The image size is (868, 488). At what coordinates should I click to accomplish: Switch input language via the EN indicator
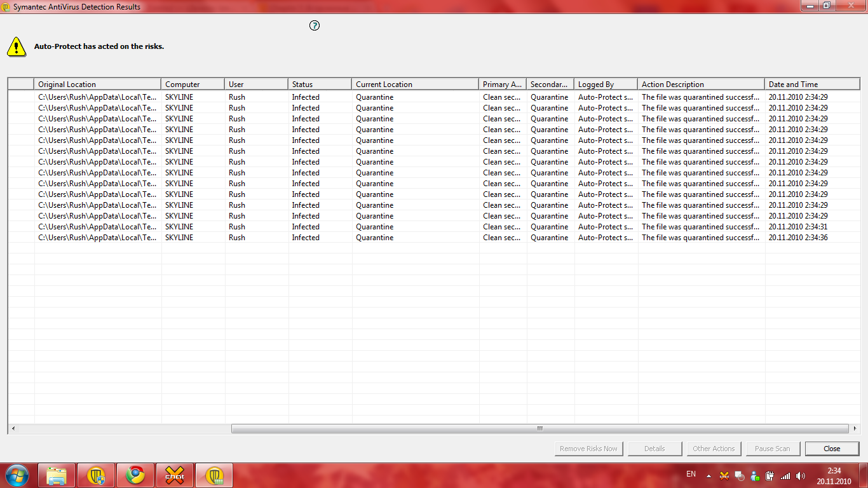tap(691, 474)
